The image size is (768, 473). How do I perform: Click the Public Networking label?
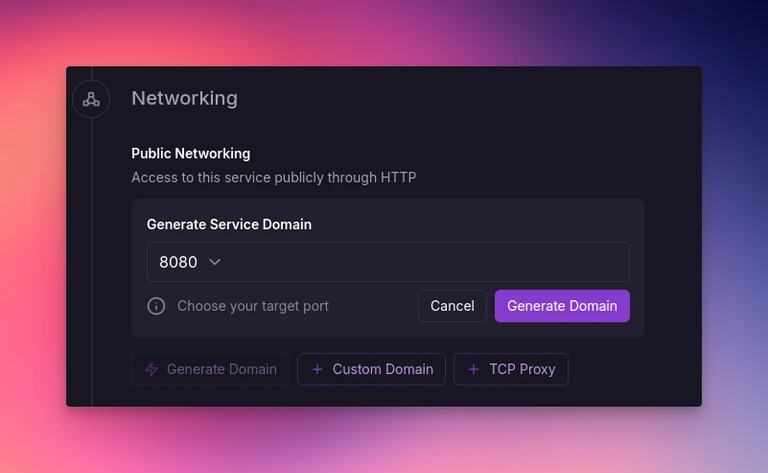[x=191, y=153]
